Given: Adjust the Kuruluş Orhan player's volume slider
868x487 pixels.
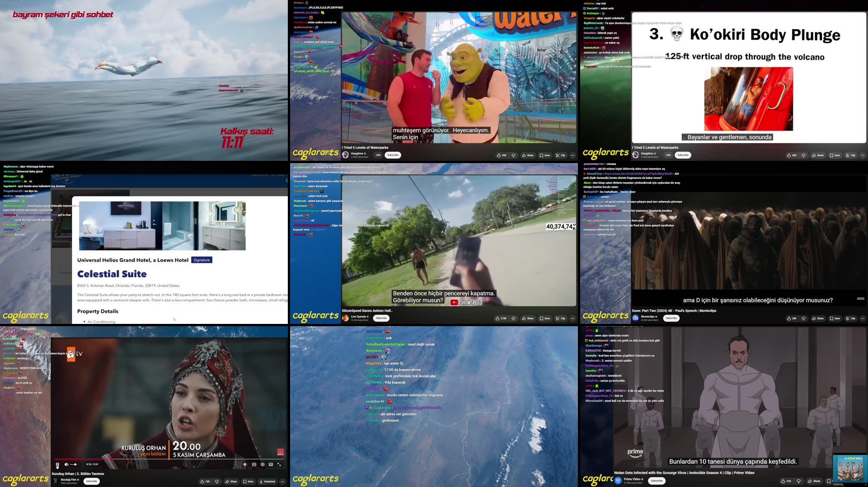Looking at the screenshot, I should [x=73, y=464].
